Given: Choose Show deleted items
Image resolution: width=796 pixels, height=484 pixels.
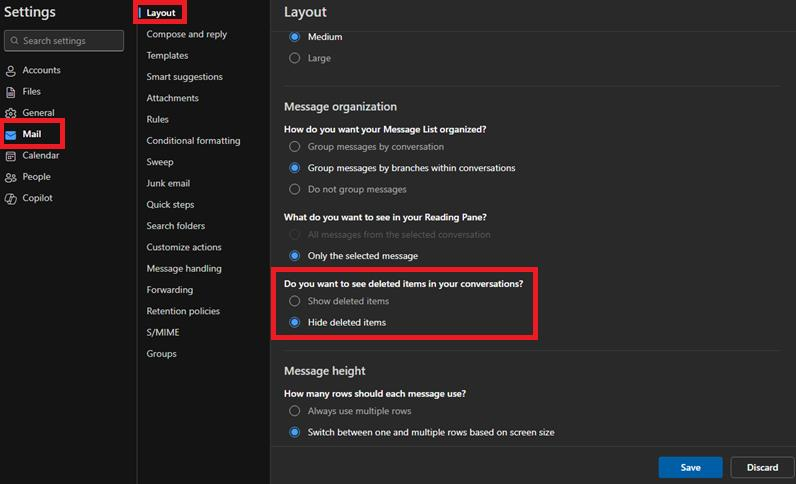Looking at the screenshot, I should point(294,301).
